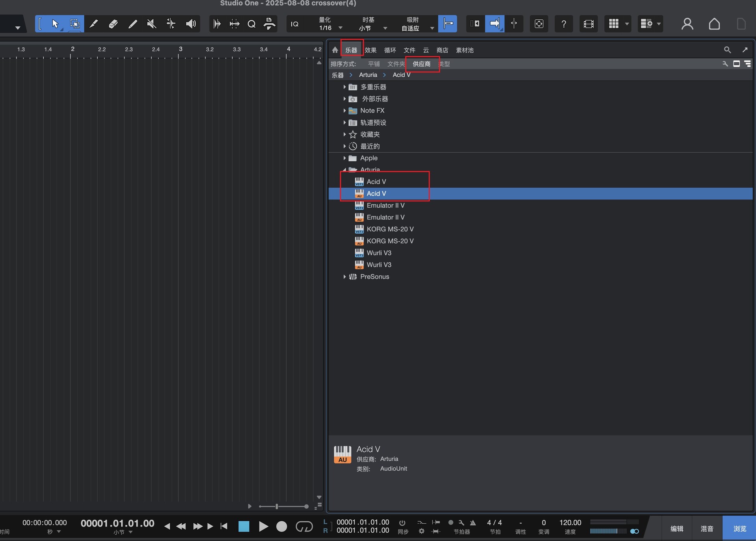Click the 120.00 tempo value
The image size is (756, 541).
570,523
